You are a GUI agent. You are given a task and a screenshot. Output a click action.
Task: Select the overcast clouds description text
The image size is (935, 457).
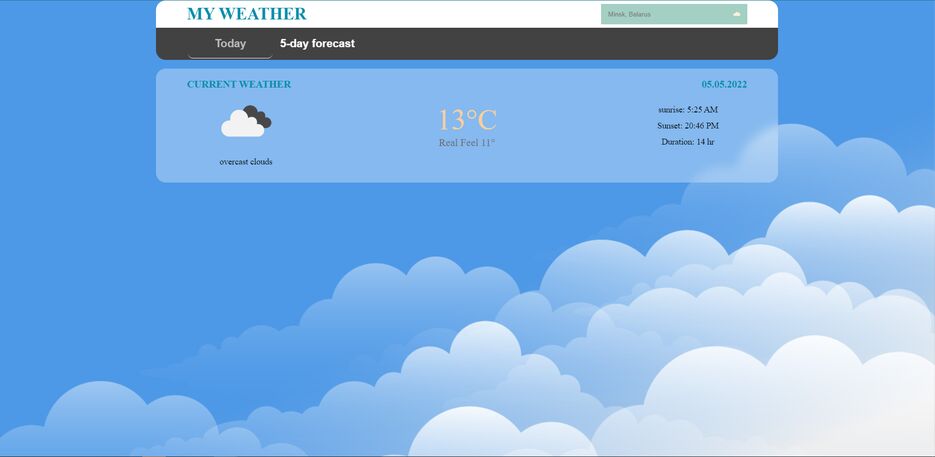pos(246,162)
